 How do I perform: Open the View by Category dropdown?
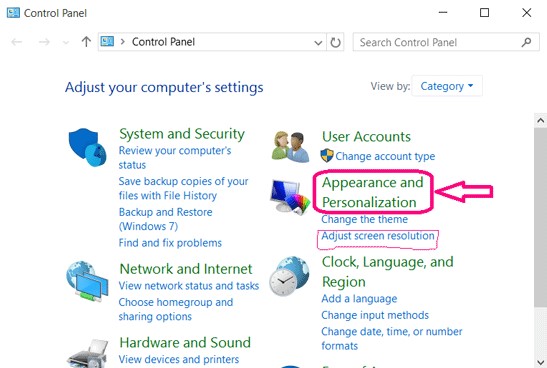(447, 86)
